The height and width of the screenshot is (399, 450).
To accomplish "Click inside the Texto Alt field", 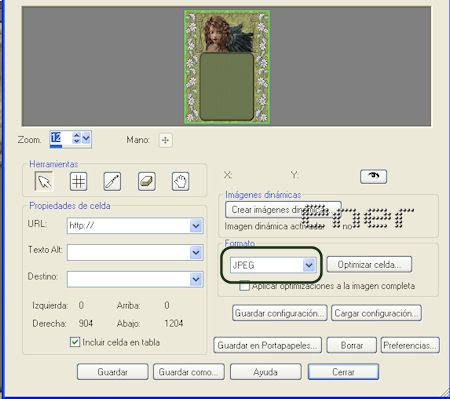I will pyautogui.click(x=129, y=252).
